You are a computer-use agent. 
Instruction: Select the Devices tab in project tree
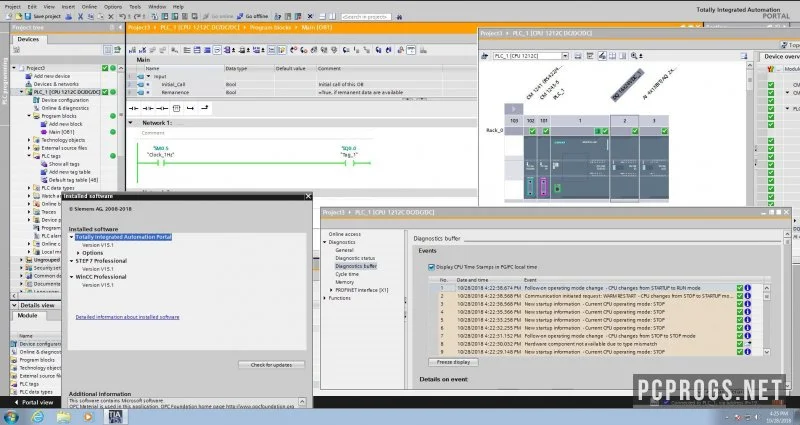pos(28,39)
